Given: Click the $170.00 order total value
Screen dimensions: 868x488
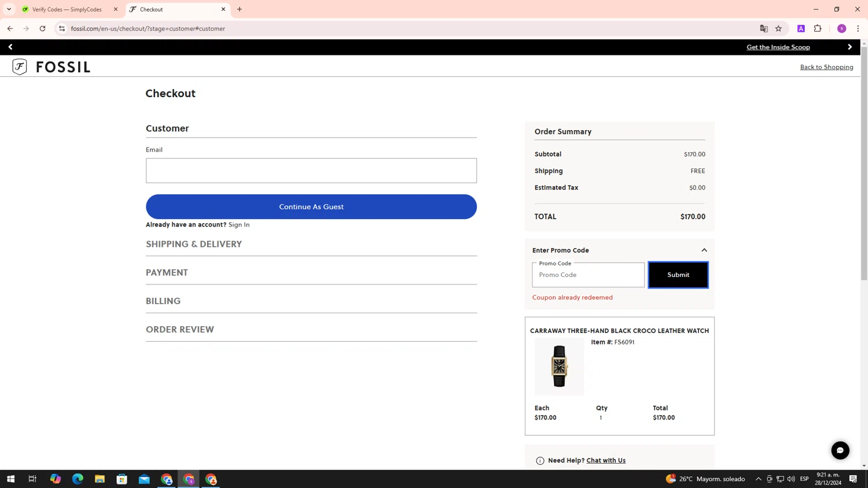Looking at the screenshot, I should click(693, 216).
